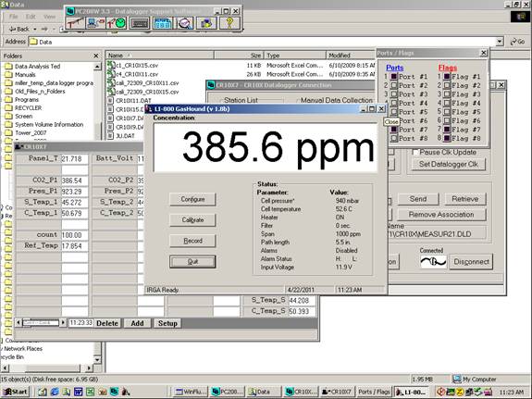Click the Record button

(x=192, y=241)
